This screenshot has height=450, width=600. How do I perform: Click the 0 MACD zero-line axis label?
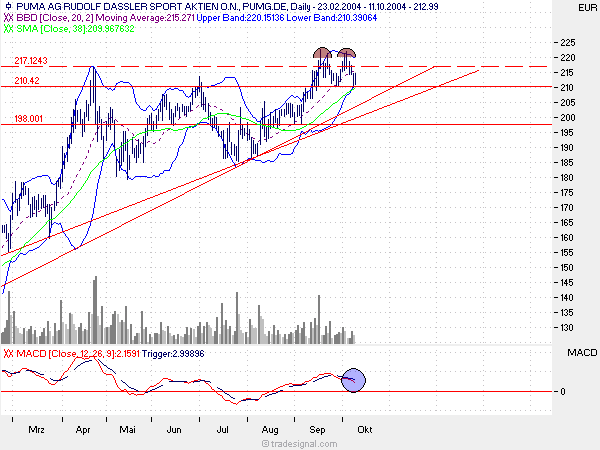coord(563,391)
